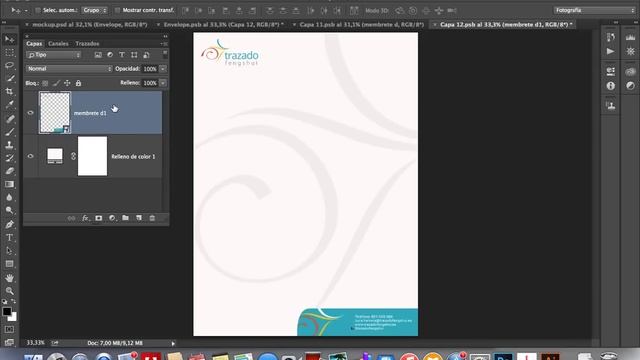This screenshot has height=360, width=640.
Task: Toggle lock all padlock
Action: click(x=78, y=83)
